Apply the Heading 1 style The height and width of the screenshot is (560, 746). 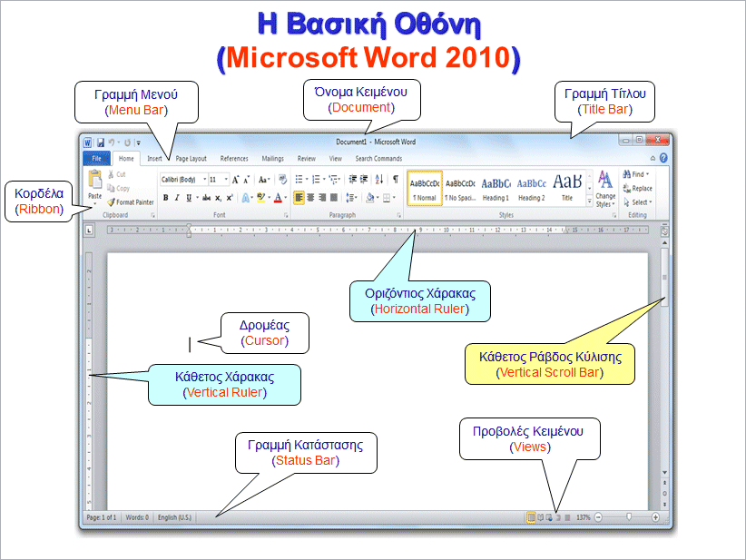[496, 189]
